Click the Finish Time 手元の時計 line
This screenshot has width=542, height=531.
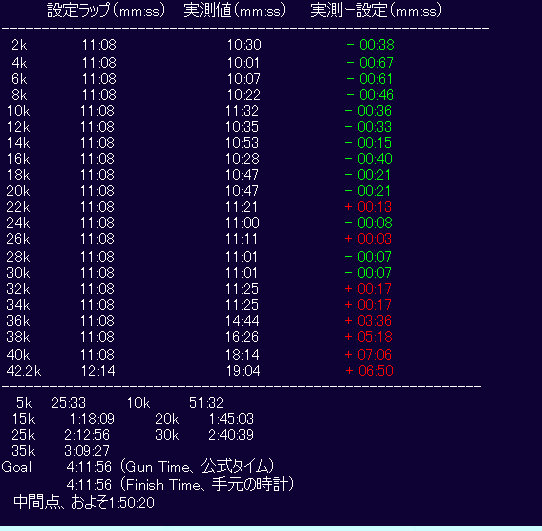point(180,484)
